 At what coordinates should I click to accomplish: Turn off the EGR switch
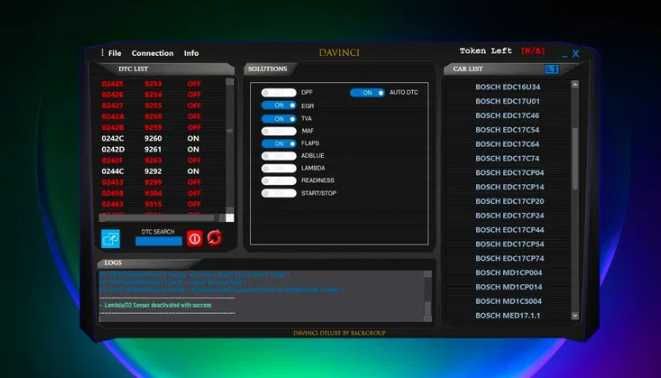tap(279, 106)
